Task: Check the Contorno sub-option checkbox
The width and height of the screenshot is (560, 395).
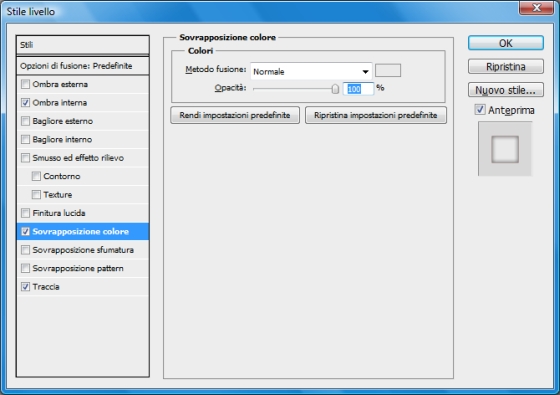Action: [x=36, y=176]
